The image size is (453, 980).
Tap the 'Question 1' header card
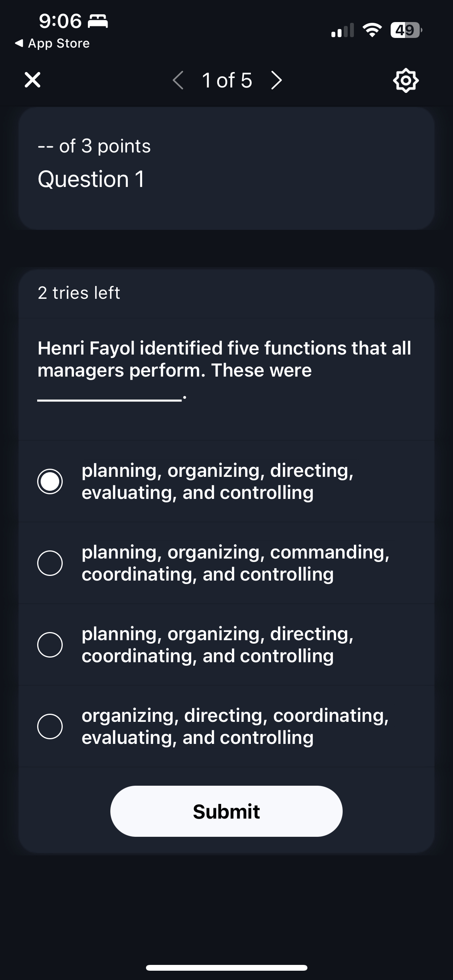pyautogui.click(x=226, y=168)
